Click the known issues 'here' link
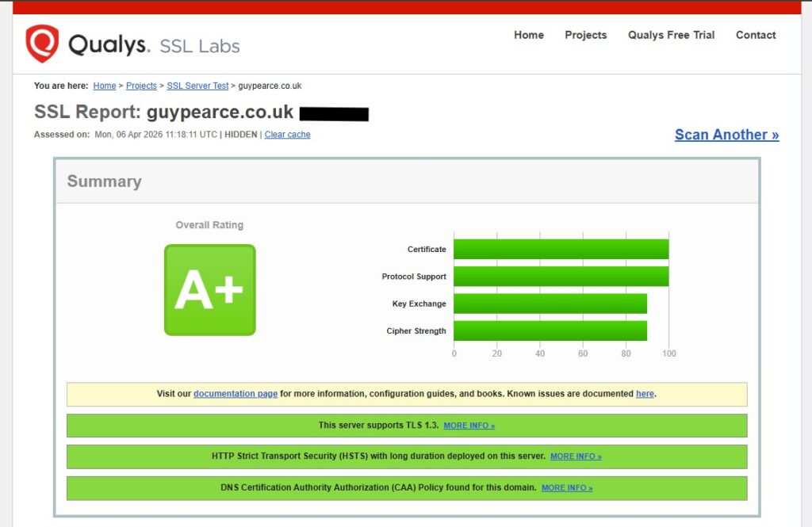812x527 pixels. pos(645,394)
